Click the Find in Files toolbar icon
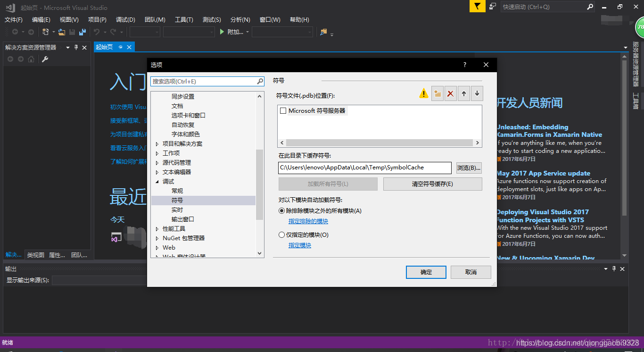Viewport: 644px width, 352px height. point(323,32)
